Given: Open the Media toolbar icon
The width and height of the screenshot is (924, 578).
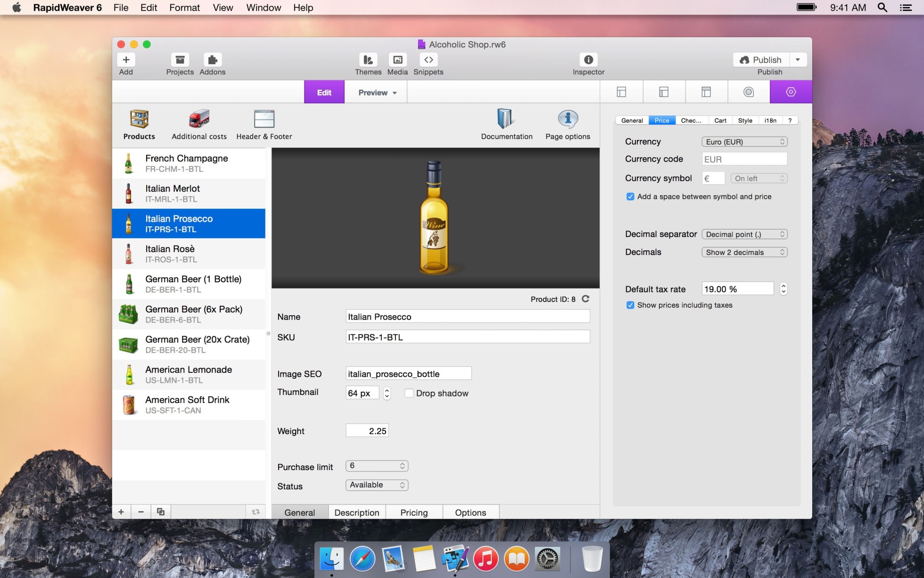Looking at the screenshot, I should [397, 60].
